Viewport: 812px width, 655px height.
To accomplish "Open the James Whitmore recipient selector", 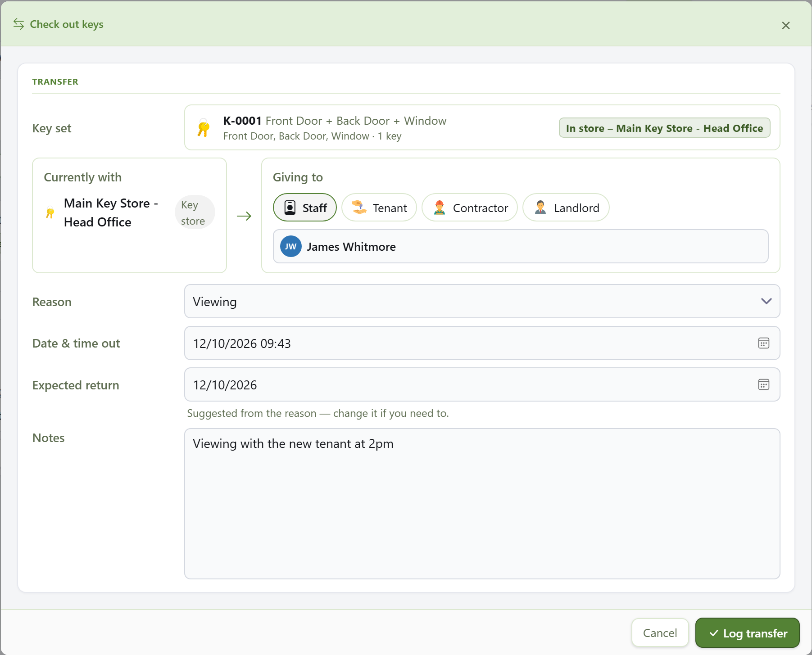I will point(521,246).
